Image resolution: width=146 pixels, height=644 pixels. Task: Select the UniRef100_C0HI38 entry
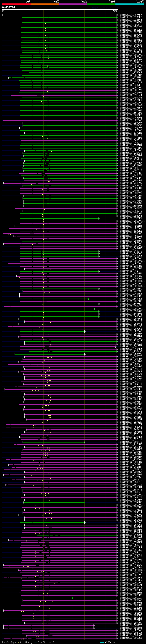131,45
